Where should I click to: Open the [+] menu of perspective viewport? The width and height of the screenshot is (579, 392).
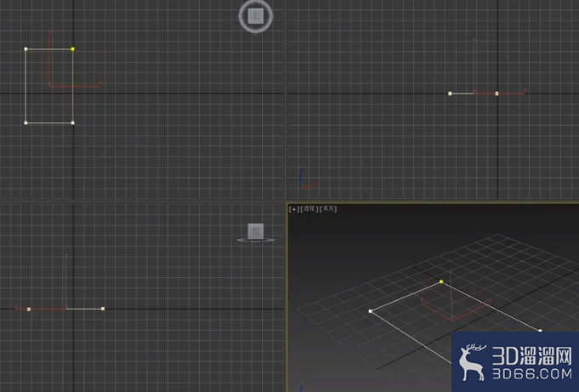tap(294, 208)
